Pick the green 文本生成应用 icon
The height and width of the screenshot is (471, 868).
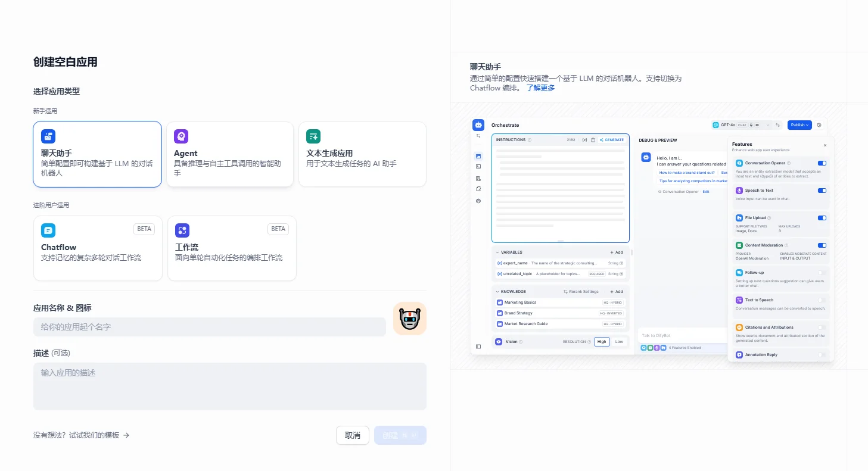[313, 136]
